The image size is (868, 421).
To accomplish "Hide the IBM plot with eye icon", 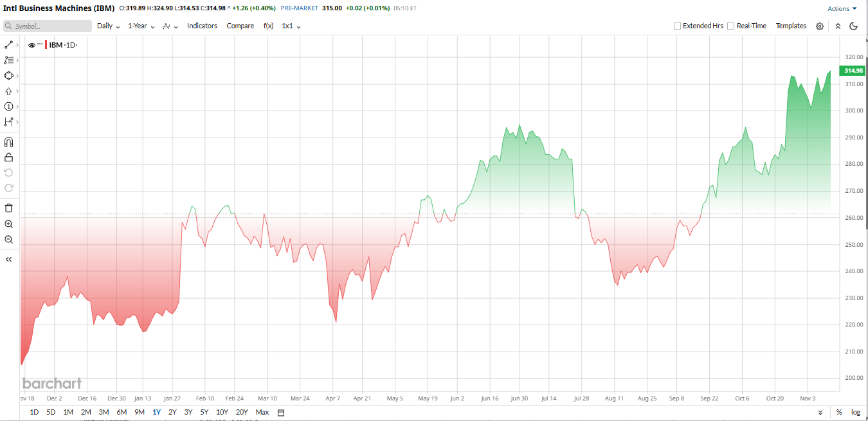I will (32, 45).
